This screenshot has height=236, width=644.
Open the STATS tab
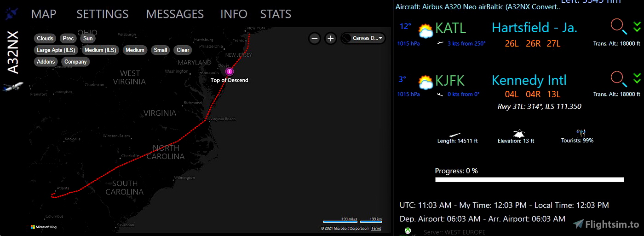pos(276,14)
